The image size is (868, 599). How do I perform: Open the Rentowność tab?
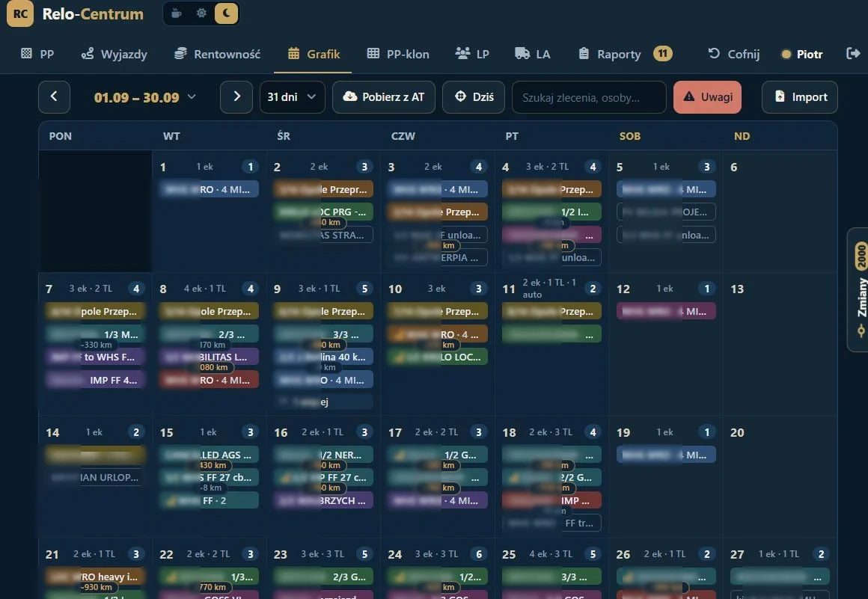(x=217, y=54)
